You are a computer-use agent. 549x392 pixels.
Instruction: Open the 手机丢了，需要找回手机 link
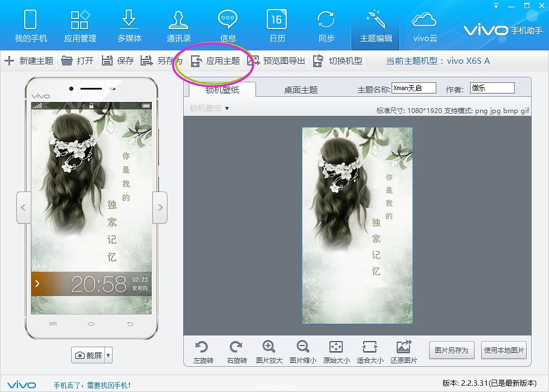pyautogui.click(x=92, y=385)
